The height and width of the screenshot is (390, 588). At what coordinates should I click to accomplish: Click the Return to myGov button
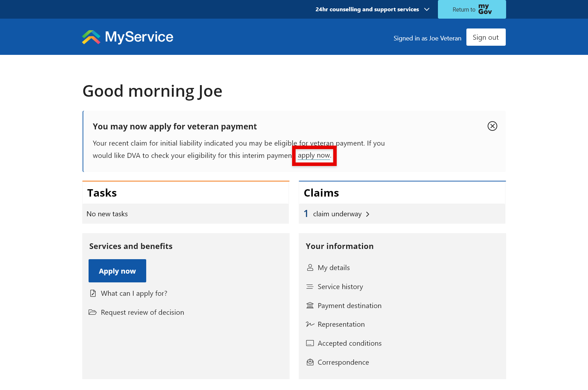click(x=472, y=9)
